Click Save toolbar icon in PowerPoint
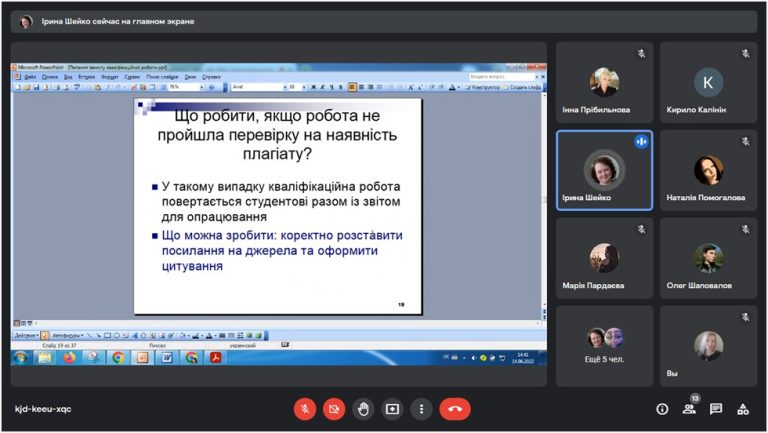The image size is (768, 433). 36,87
